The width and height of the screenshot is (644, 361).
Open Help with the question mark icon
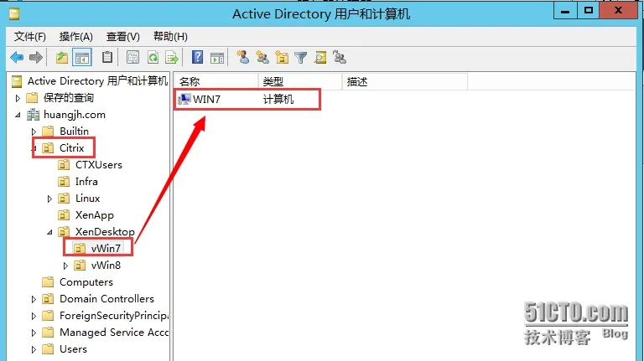[x=198, y=57]
